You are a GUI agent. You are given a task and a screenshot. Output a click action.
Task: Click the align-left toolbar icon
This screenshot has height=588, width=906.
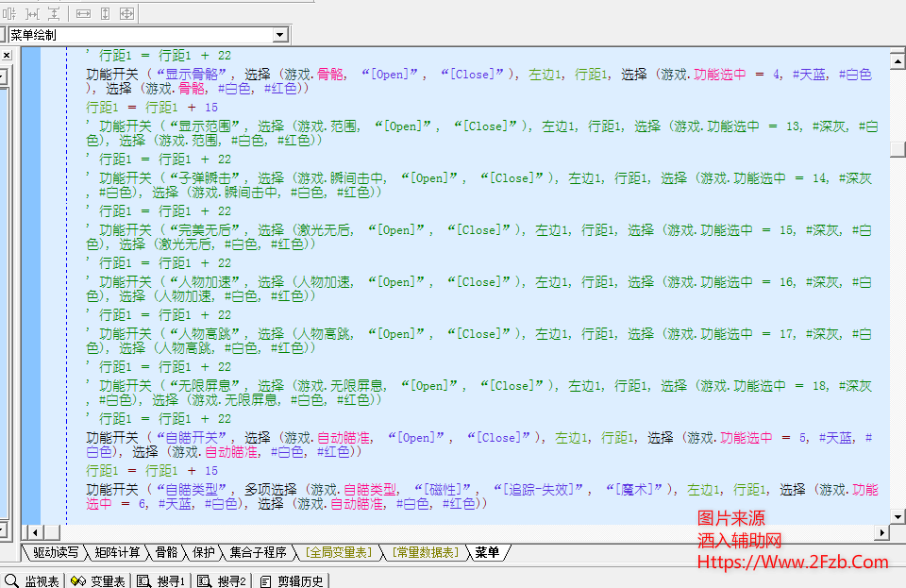click(x=10, y=13)
